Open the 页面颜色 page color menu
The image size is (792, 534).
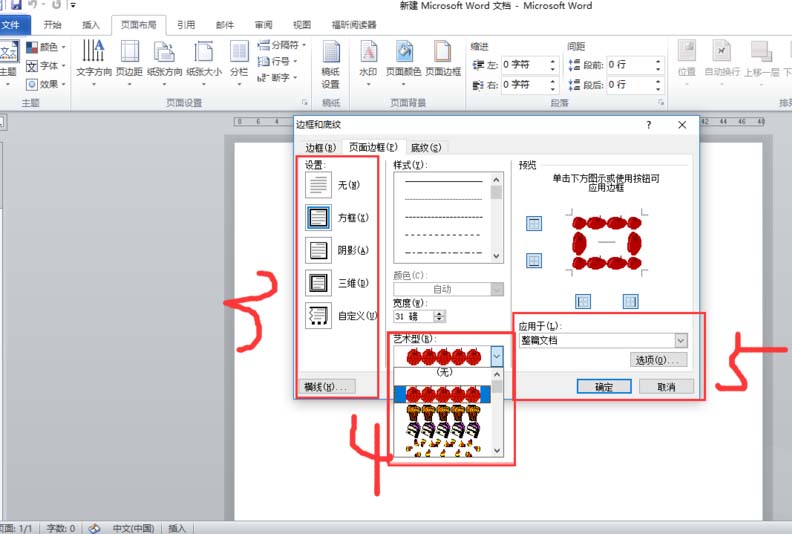[403, 62]
